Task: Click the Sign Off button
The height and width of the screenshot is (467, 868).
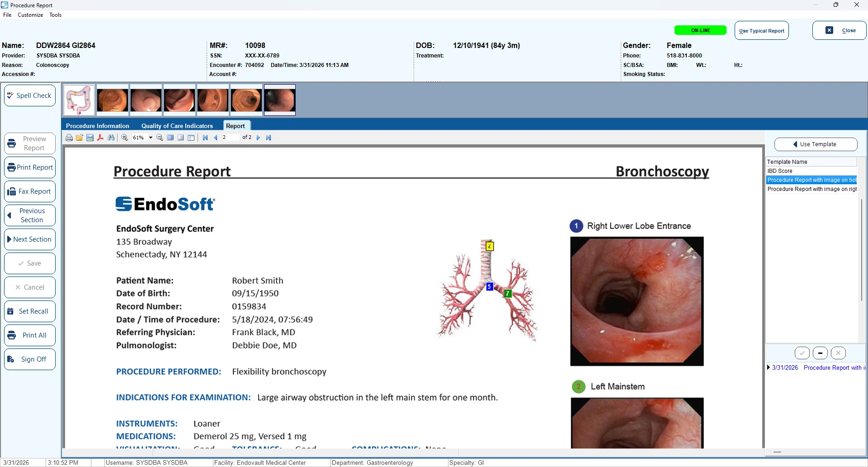Action: click(30, 359)
